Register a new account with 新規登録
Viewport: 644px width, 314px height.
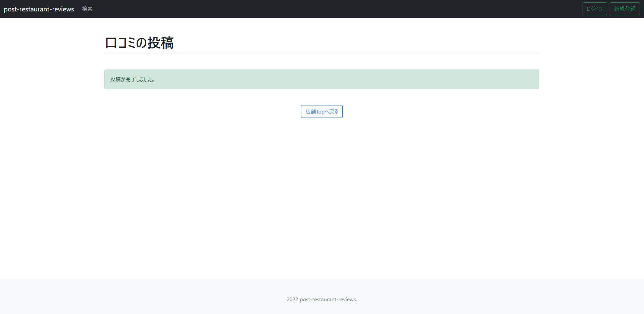(x=625, y=8)
